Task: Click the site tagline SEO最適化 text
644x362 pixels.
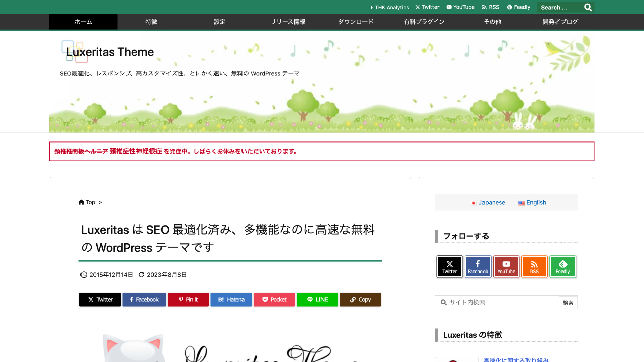Action: pyautogui.click(x=180, y=74)
